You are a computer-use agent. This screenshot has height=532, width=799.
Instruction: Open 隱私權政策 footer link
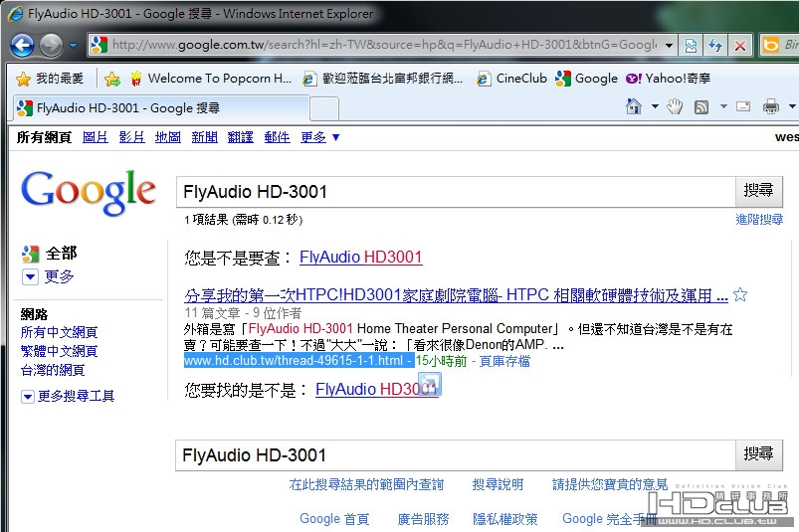(505, 519)
